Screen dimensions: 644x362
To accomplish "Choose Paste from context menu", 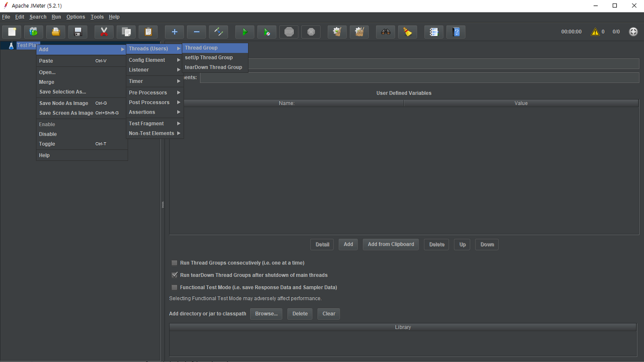I will tap(82, 61).
